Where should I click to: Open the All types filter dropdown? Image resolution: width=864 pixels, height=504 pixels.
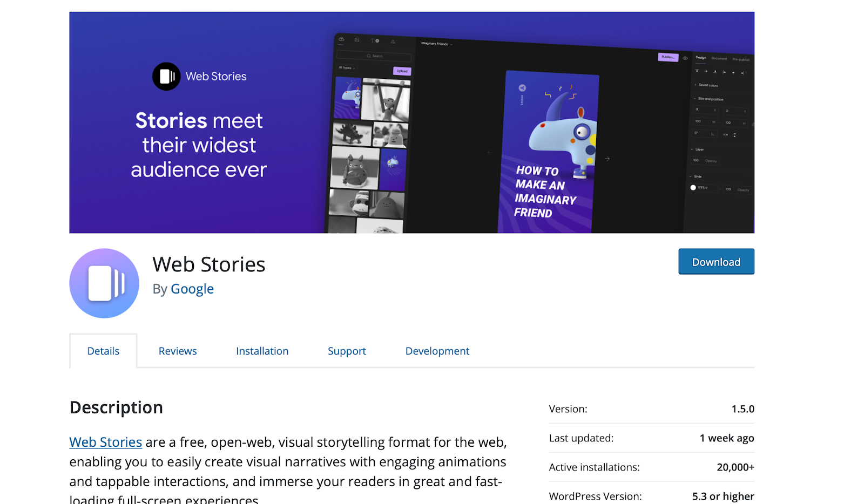point(347,69)
